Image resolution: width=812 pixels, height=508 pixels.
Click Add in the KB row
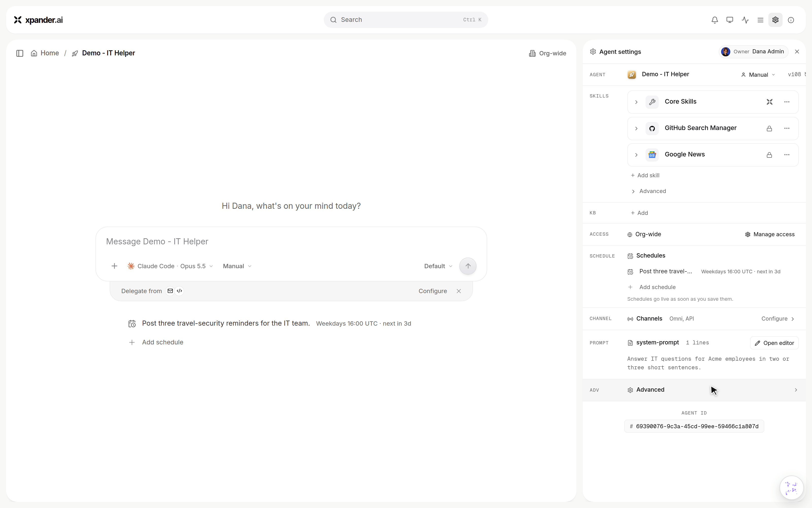[639, 213]
